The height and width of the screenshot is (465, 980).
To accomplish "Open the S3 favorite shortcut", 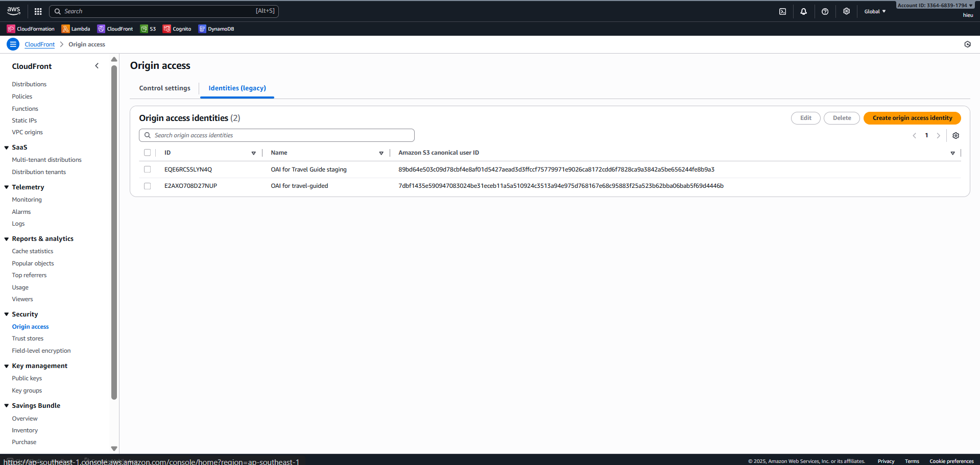I will (x=148, y=29).
